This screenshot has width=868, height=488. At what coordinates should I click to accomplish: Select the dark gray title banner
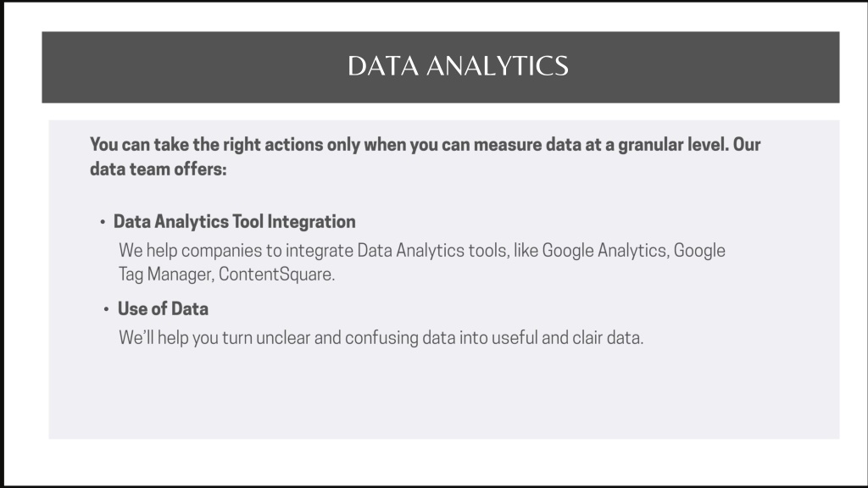pos(441,67)
